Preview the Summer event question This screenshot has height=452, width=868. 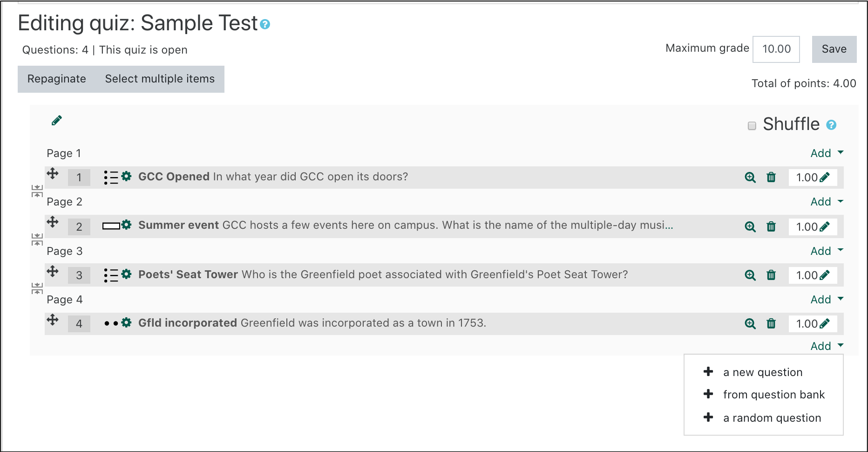[x=750, y=227]
